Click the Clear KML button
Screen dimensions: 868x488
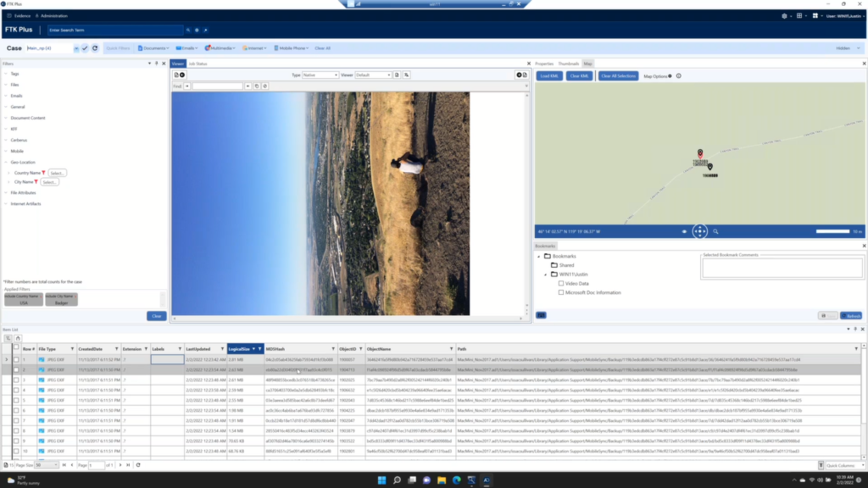579,75
